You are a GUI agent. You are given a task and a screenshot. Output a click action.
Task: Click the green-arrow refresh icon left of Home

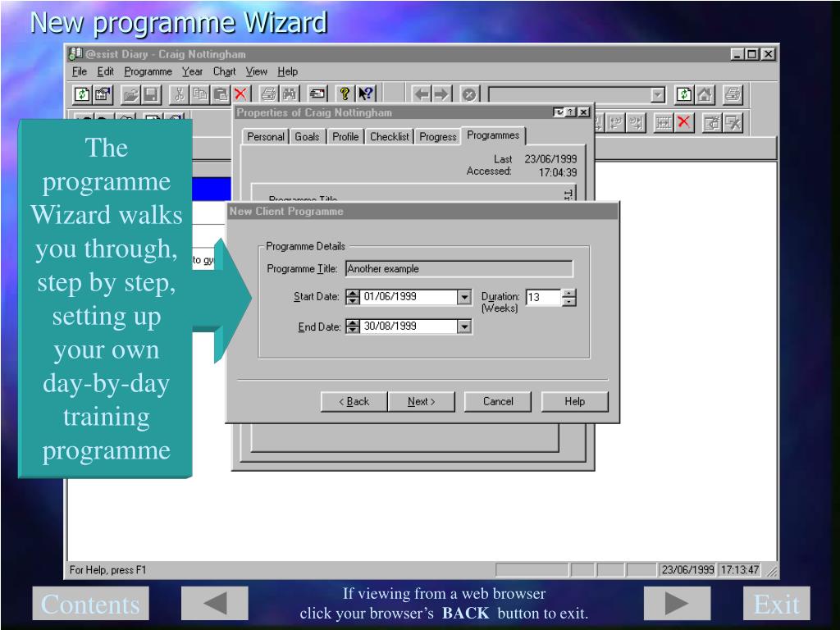tap(684, 95)
